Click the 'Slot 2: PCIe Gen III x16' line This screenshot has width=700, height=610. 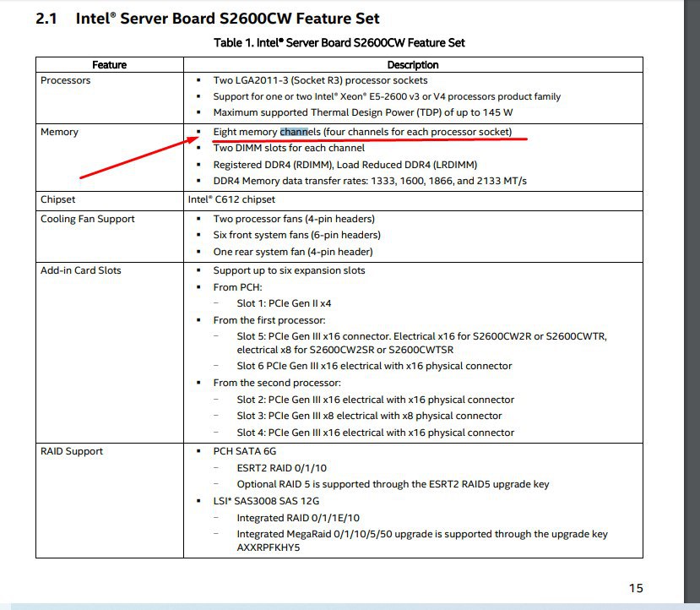376,400
